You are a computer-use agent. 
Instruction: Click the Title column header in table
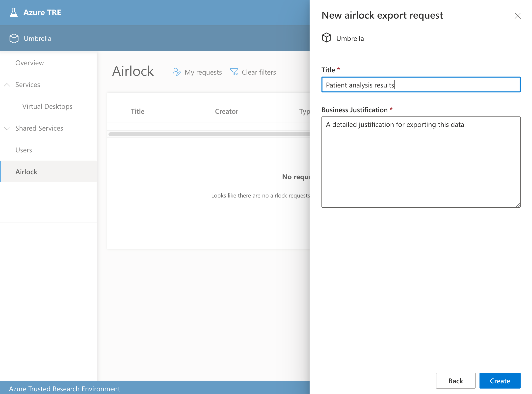click(x=137, y=112)
